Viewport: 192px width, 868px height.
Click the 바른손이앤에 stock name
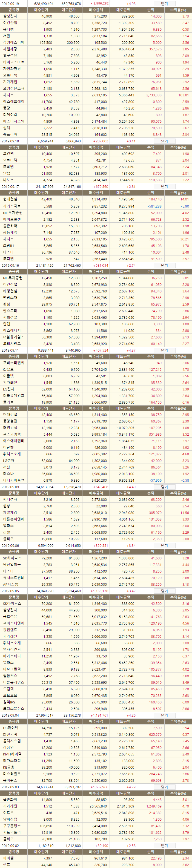point(13,519)
